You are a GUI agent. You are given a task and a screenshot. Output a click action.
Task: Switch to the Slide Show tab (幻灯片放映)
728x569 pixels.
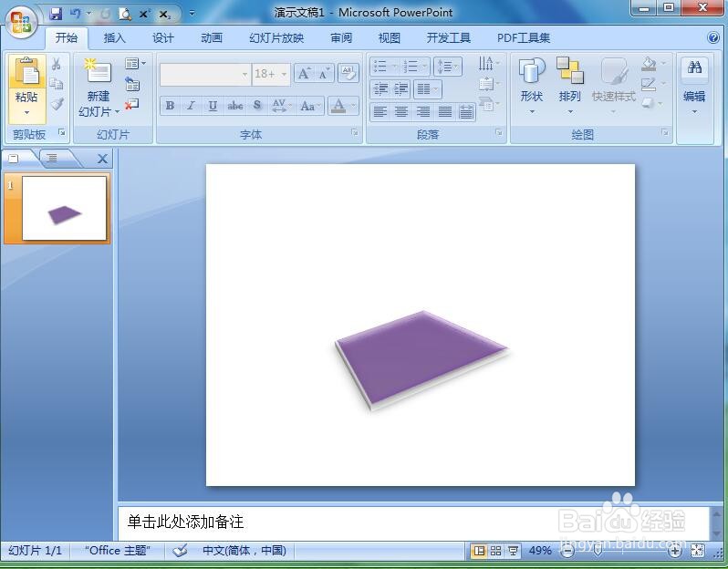pyautogui.click(x=276, y=38)
